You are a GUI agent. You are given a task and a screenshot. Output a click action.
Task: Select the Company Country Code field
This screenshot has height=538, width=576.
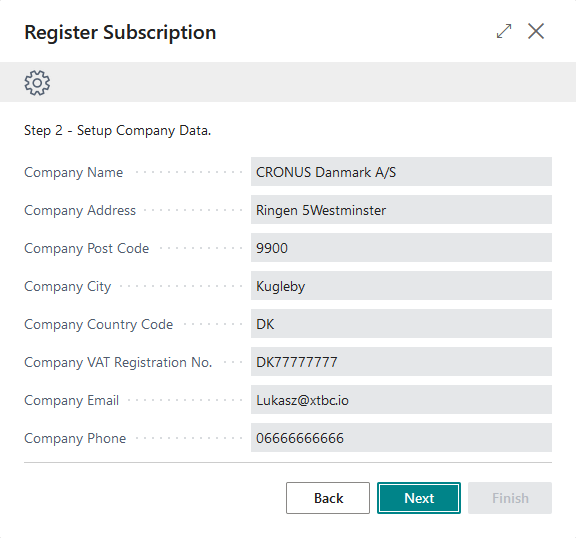(x=401, y=324)
